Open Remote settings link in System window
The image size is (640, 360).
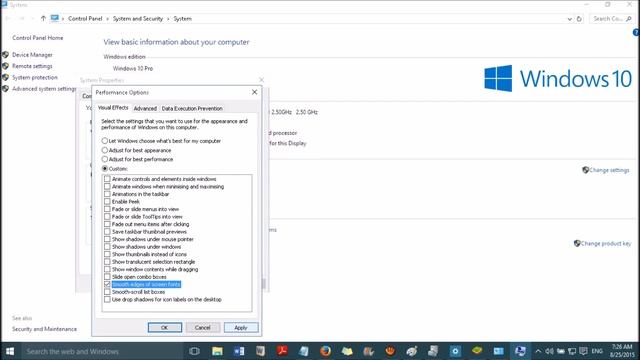pos(32,66)
